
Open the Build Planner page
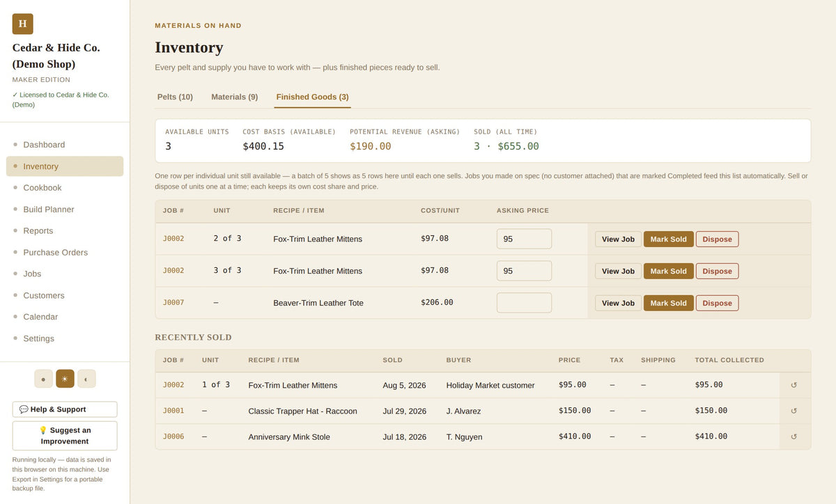(65, 210)
